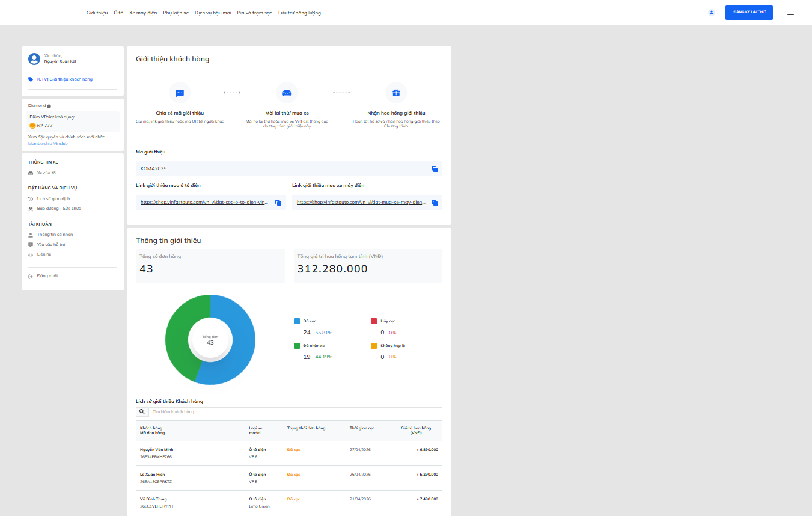Copy the electric car referral link
812x516 pixels.
(278, 203)
